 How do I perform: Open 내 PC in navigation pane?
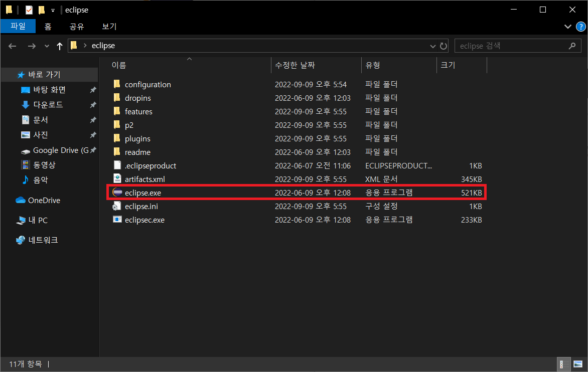click(x=32, y=220)
